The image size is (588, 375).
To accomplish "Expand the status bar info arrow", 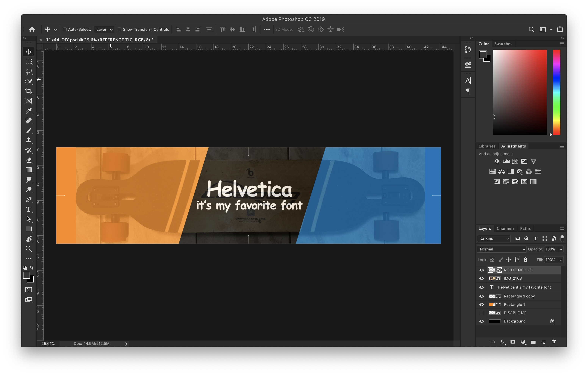I will coord(126,344).
